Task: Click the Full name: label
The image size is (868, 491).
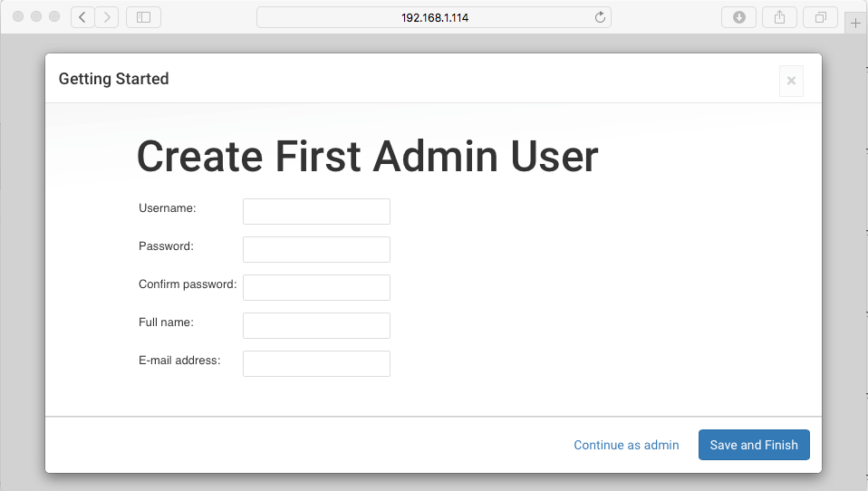Action: click(x=166, y=323)
